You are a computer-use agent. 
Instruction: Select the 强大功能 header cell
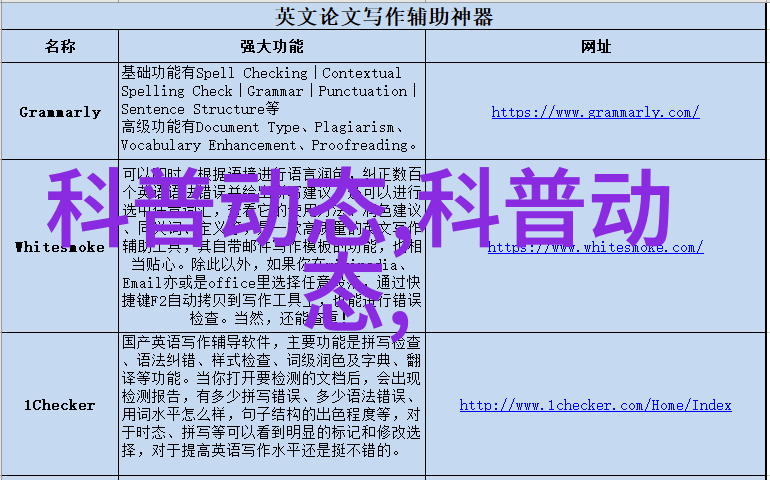(x=272, y=46)
